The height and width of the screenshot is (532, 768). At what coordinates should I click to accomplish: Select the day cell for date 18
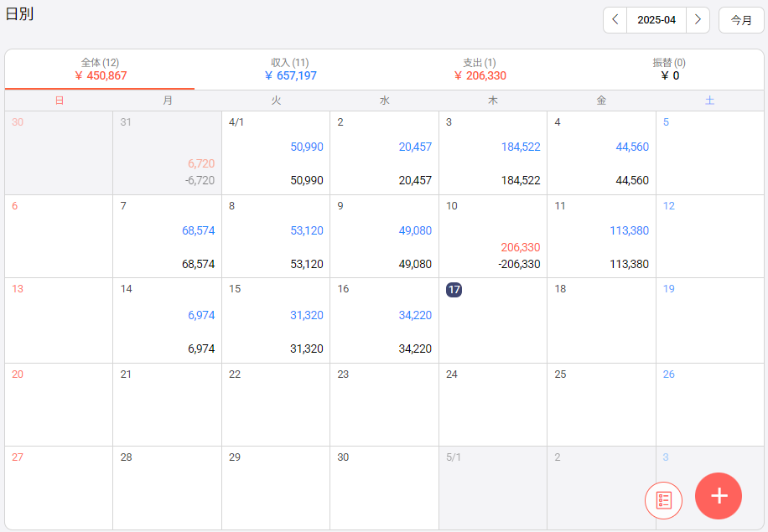pyautogui.click(x=601, y=321)
